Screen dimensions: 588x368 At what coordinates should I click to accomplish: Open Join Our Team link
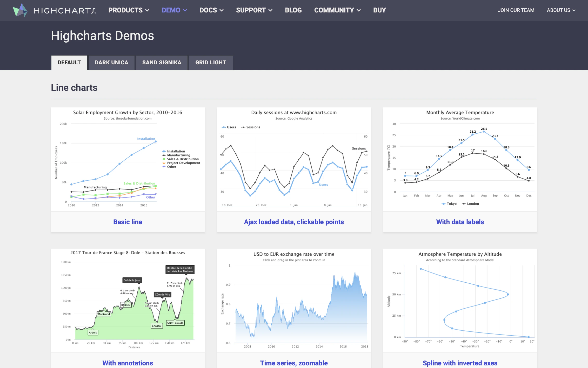(x=516, y=10)
